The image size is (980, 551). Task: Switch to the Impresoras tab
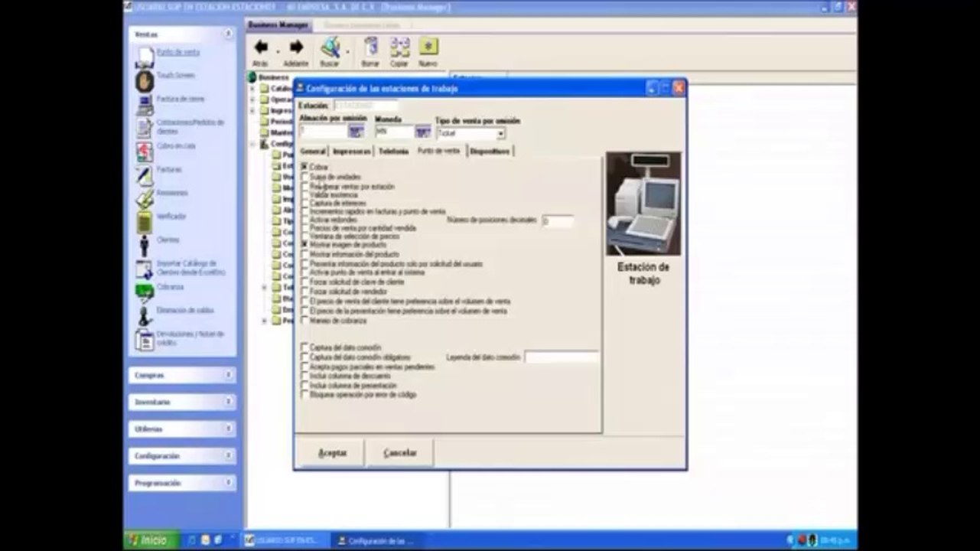pos(352,152)
